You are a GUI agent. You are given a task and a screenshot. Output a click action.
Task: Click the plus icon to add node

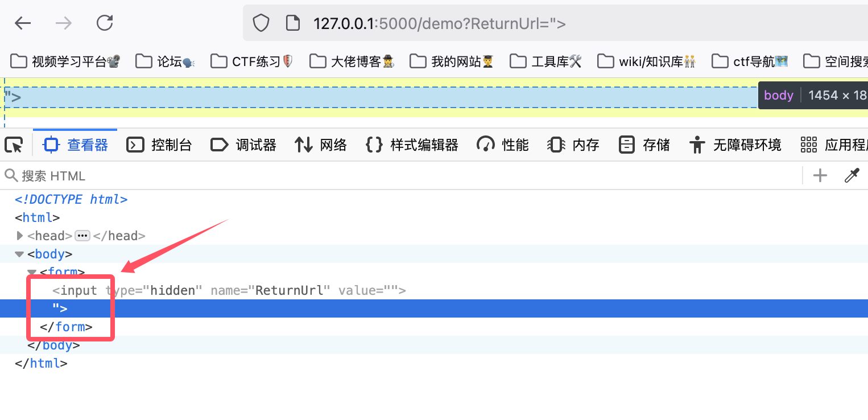820,176
